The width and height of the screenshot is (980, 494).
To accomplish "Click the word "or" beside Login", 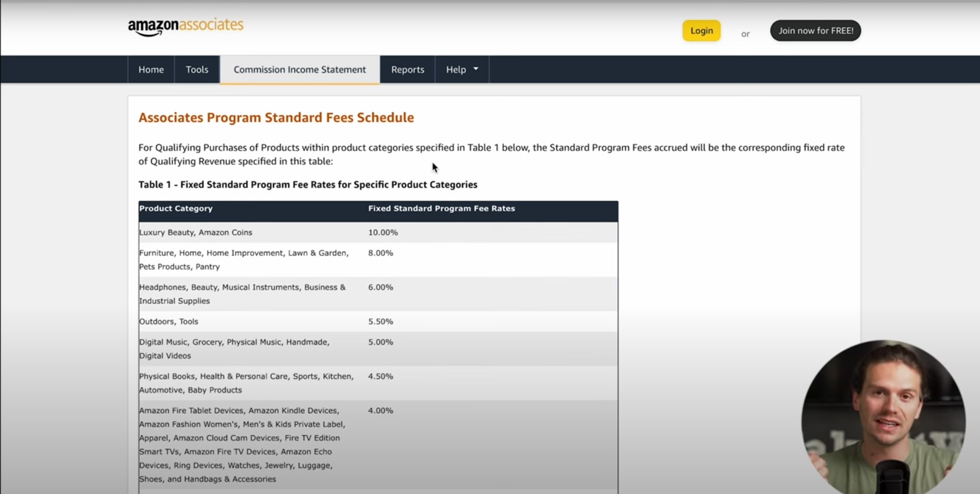I will tap(745, 34).
